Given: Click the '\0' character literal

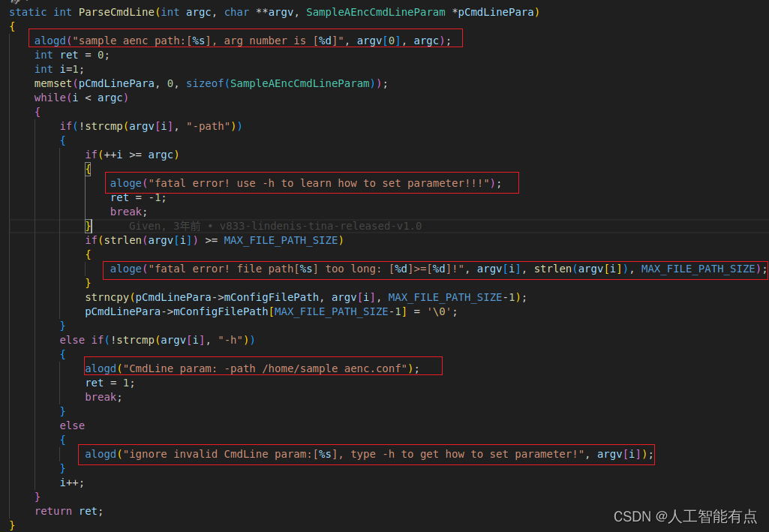Looking at the screenshot, I should (440, 311).
